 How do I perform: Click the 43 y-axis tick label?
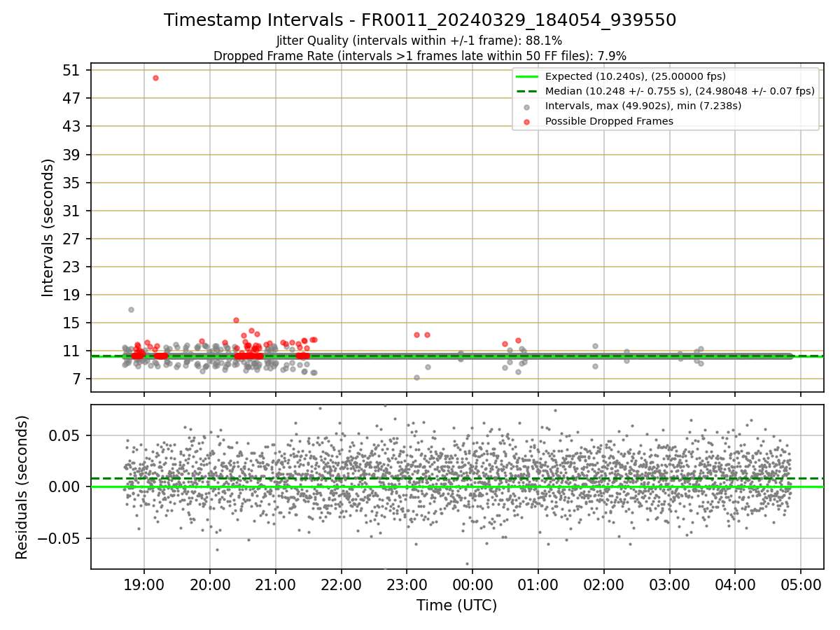tap(72, 126)
